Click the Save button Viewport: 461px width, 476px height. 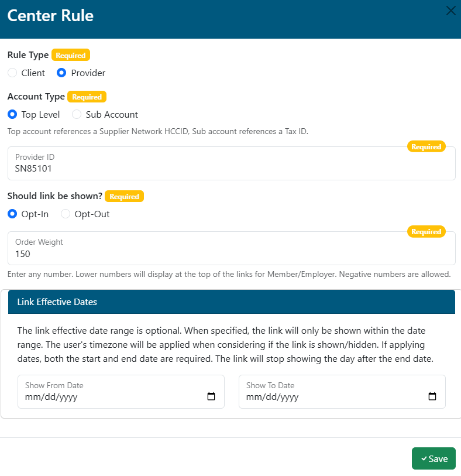tap(434, 458)
